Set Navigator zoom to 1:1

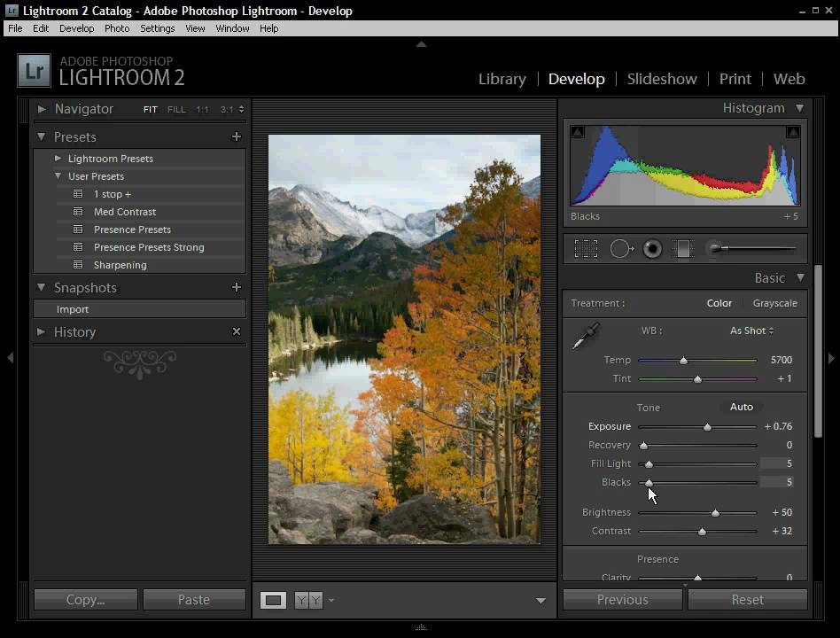pos(202,109)
